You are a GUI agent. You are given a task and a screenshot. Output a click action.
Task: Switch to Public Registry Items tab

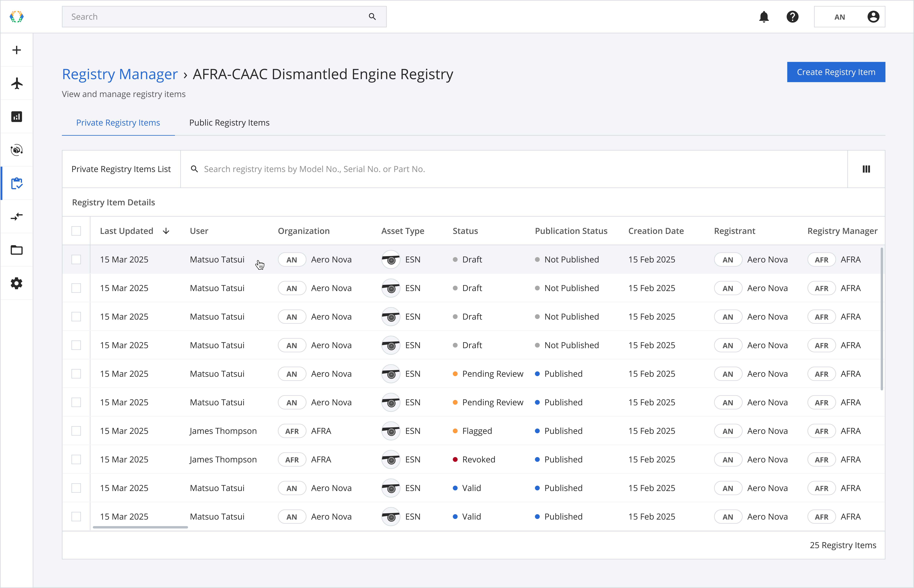229,123
